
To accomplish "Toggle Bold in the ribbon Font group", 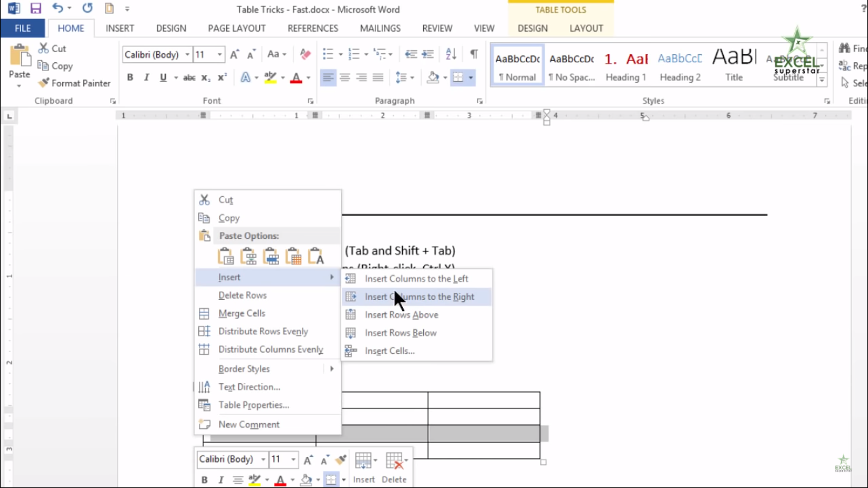I will 130,78.
